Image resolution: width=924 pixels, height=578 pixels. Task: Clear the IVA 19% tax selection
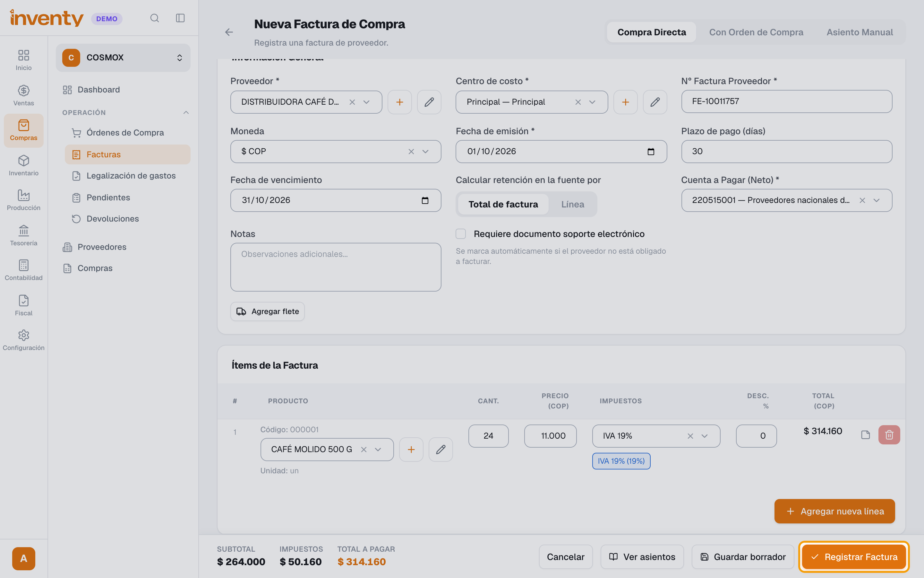(690, 436)
